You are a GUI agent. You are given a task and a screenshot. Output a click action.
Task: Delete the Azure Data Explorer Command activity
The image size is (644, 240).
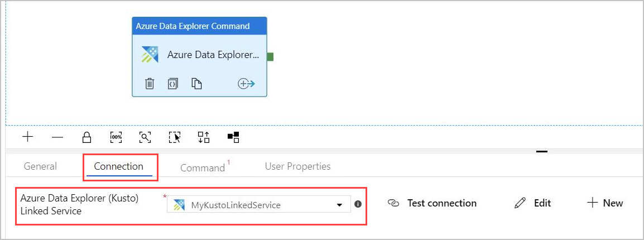click(x=150, y=84)
